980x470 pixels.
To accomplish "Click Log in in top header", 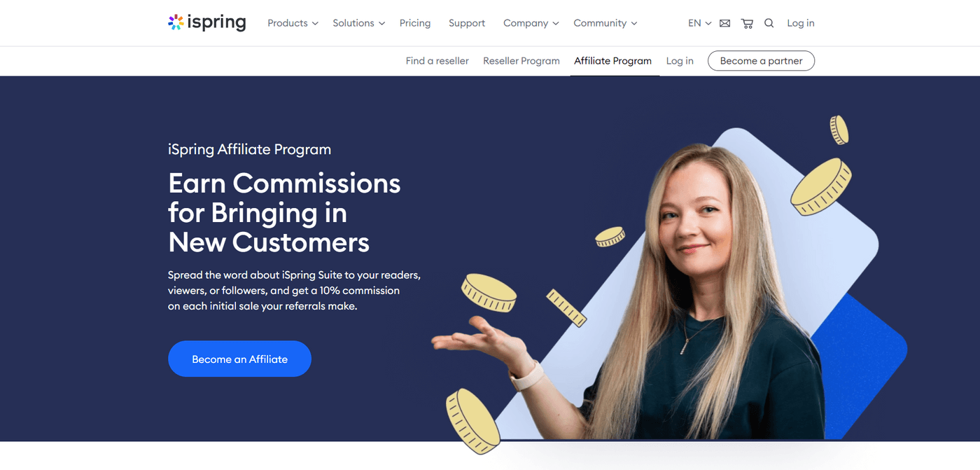I will 800,23.
